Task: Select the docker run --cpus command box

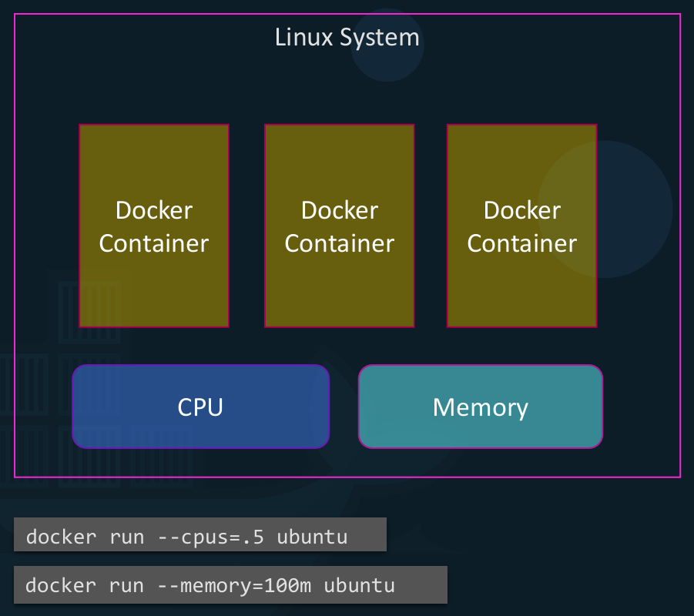Action: tap(199, 535)
